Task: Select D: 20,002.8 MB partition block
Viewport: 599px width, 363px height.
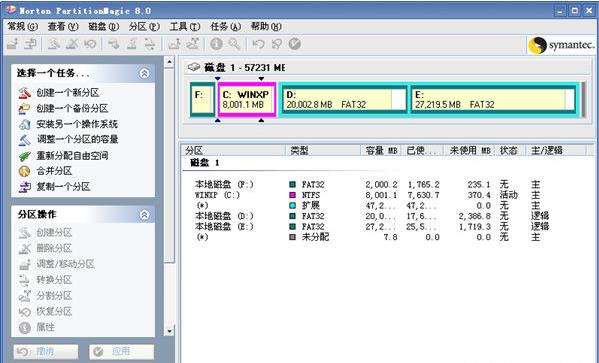Action: click(344, 99)
